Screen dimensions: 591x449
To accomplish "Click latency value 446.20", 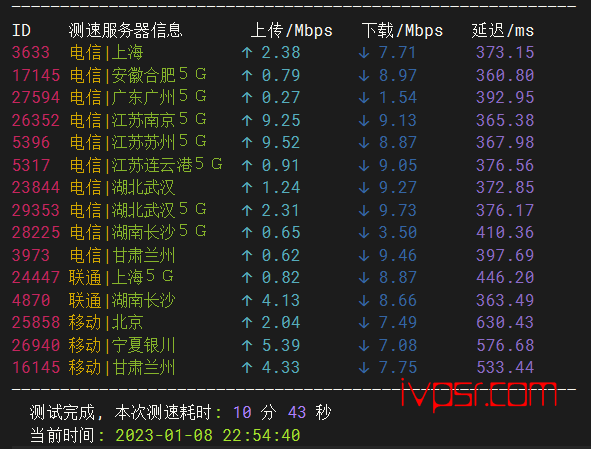I will tap(505, 277).
